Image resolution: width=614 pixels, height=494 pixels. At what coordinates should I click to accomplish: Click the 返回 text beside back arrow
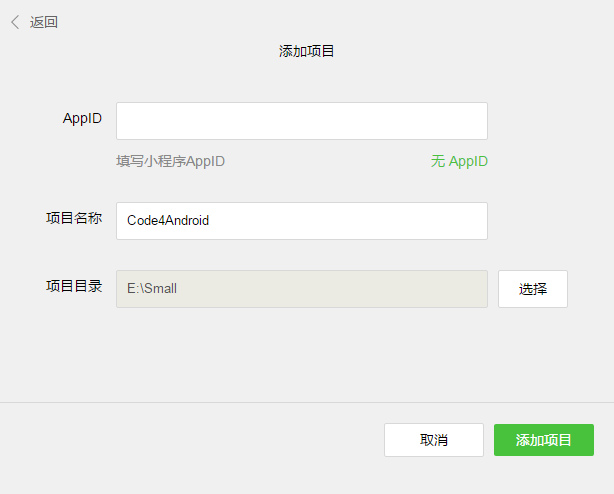(44, 22)
